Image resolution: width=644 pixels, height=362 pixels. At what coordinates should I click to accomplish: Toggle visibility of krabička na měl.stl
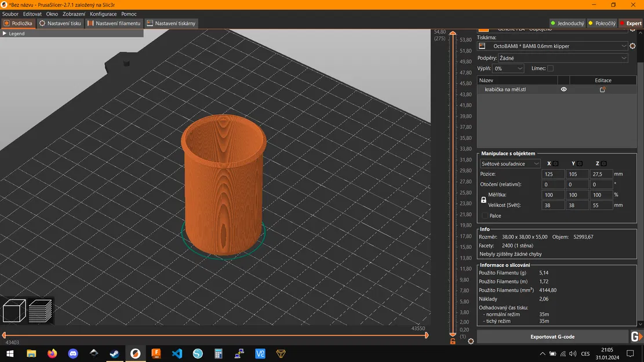[x=563, y=90]
